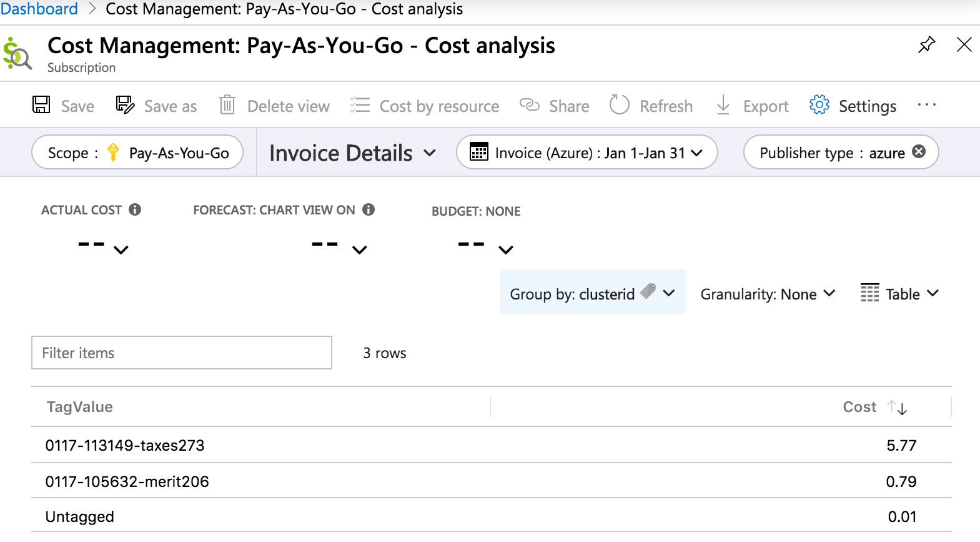Open Settings gear icon

(x=819, y=104)
